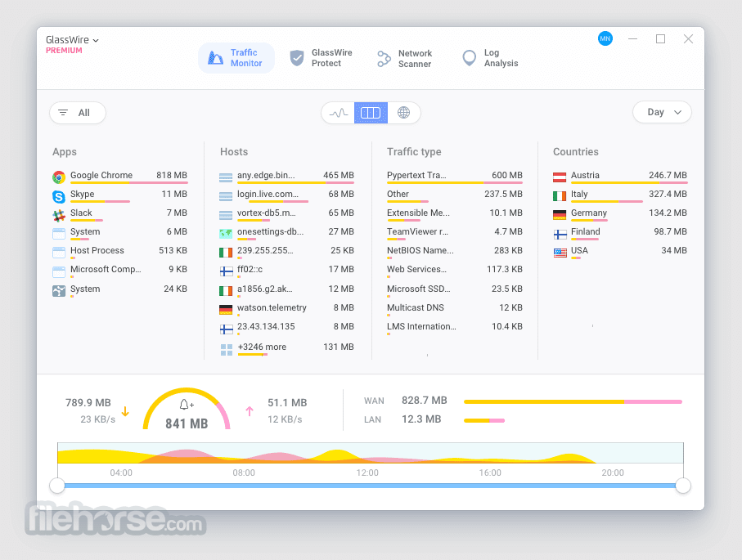742x560 pixels.
Task: Click the alert bell plus icon
Action: (187, 405)
